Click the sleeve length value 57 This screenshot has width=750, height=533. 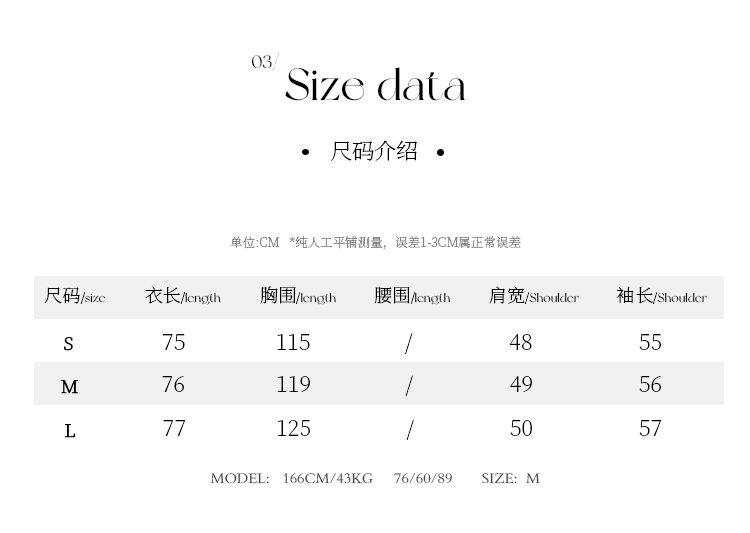tap(650, 429)
